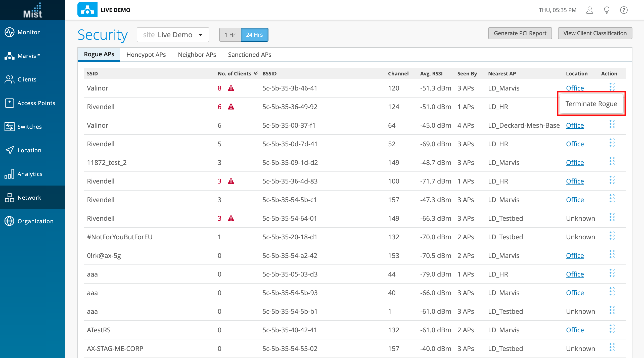This screenshot has height=358, width=644.
Task: Select the 1 Hr time range
Action: tap(230, 35)
